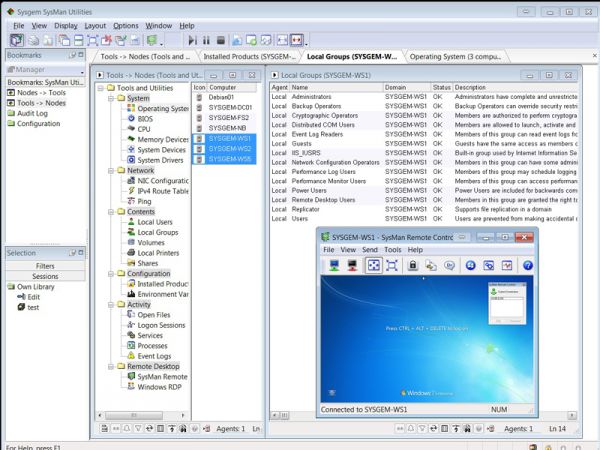The height and width of the screenshot is (450, 600).
Task: Open Event Logs tool
Action: [154, 356]
